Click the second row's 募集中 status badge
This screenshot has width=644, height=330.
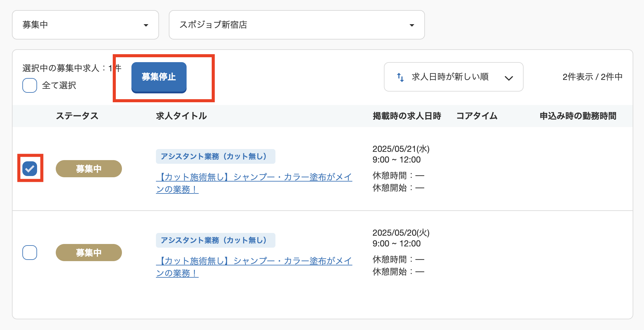[88, 252]
